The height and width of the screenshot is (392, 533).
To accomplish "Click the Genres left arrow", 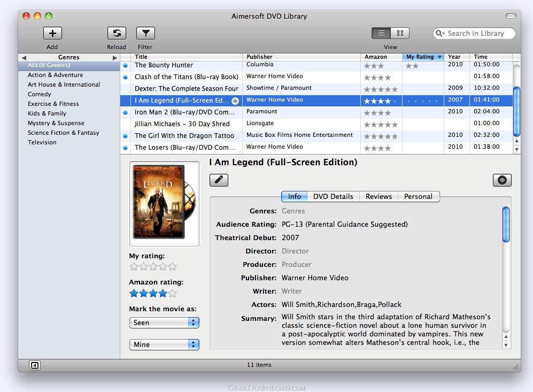I will pyautogui.click(x=24, y=57).
